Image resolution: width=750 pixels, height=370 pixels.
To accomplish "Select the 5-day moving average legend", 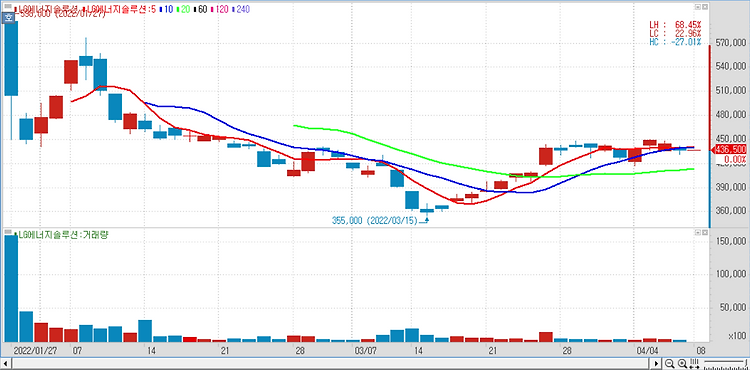I will click(118, 9).
